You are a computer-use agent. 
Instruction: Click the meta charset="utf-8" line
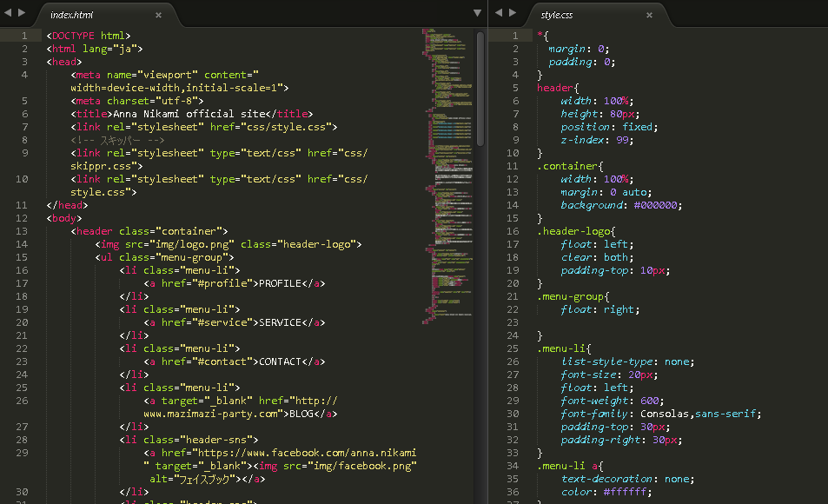click(136, 101)
